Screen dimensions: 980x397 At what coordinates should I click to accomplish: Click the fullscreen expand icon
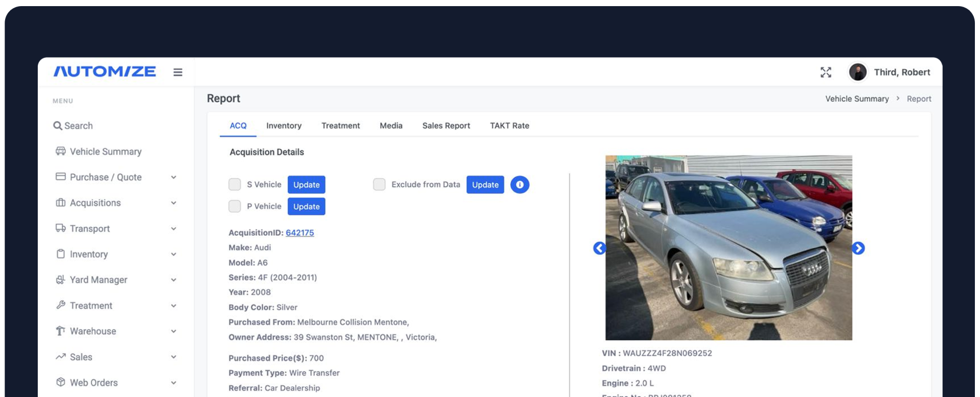[826, 72]
